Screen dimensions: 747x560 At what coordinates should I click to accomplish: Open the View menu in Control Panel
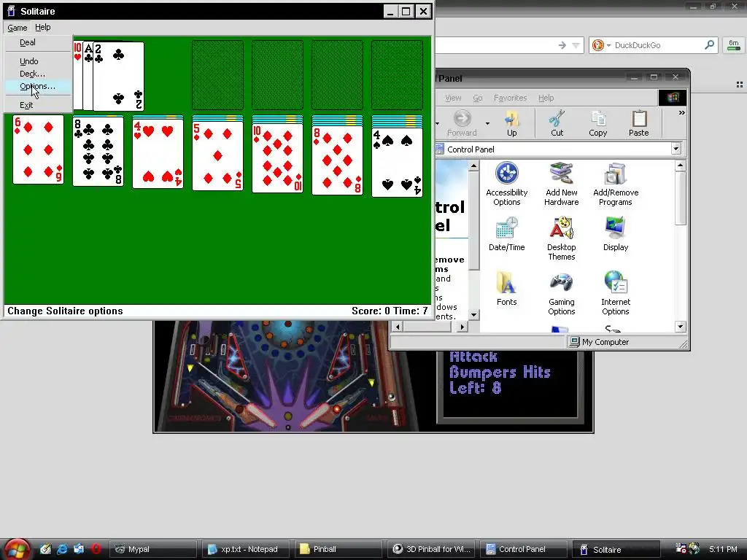pyautogui.click(x=452, y=98)
